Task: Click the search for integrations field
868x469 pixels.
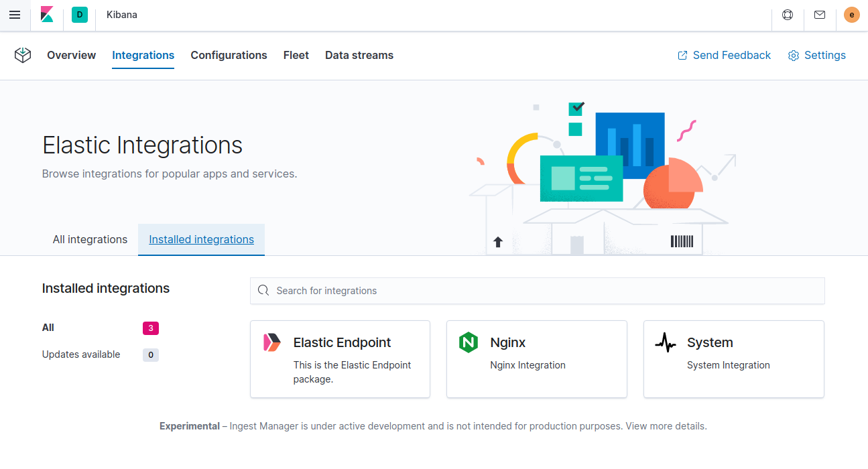Action: (537, 291)
